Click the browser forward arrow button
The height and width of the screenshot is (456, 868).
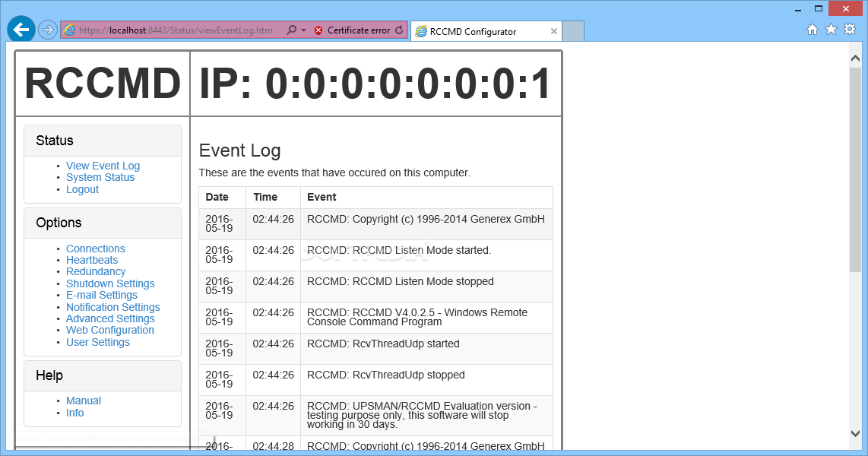pos(48,30)
